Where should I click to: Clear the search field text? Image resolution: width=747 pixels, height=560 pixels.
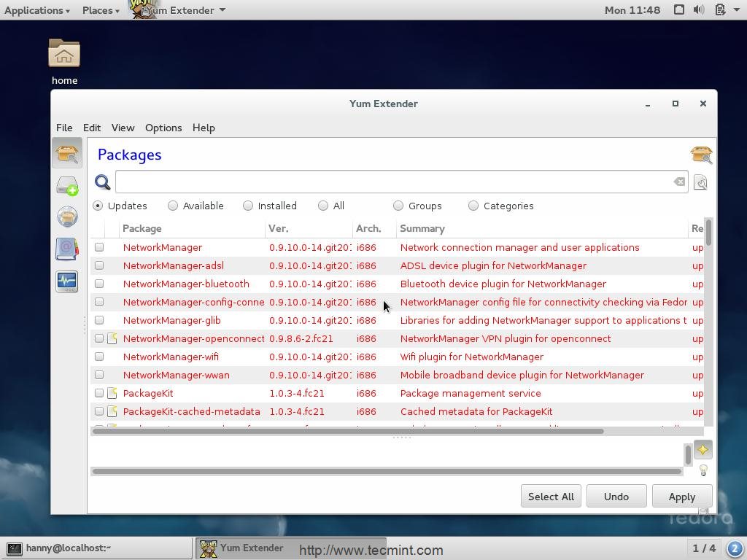point(679,182)
